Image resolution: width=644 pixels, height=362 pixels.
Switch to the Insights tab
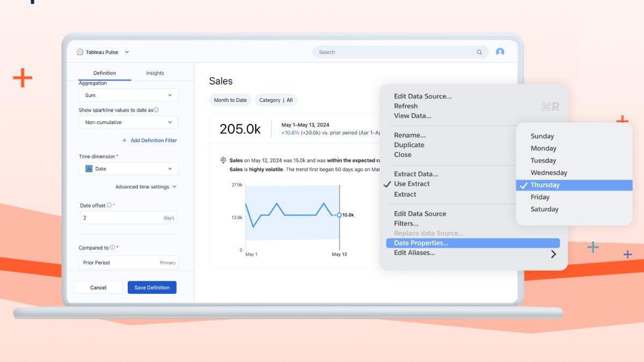155,73
